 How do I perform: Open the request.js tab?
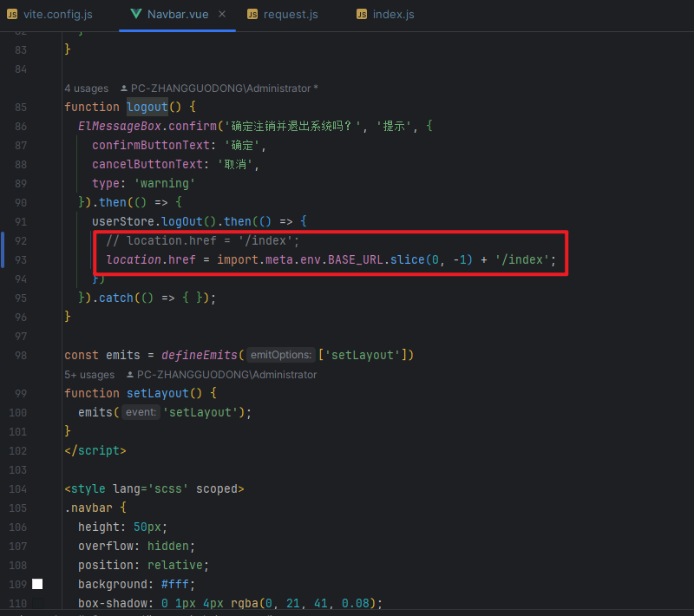(283, 14)
